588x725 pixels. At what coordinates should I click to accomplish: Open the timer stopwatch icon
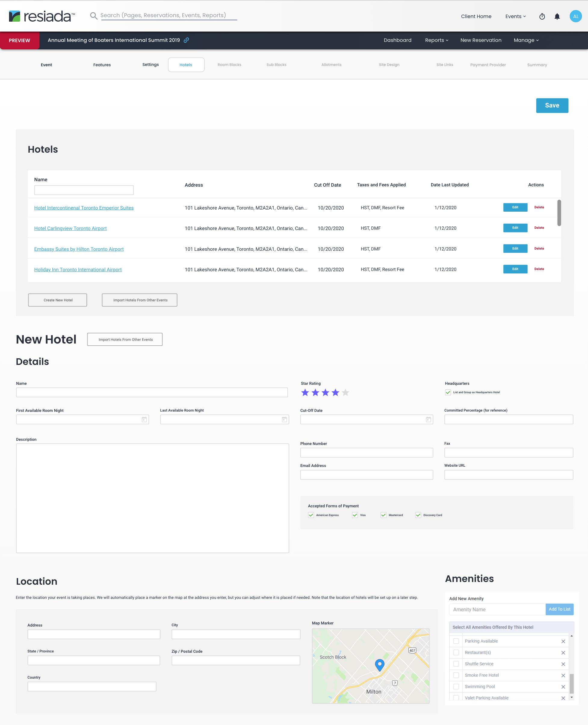[542, 16]
